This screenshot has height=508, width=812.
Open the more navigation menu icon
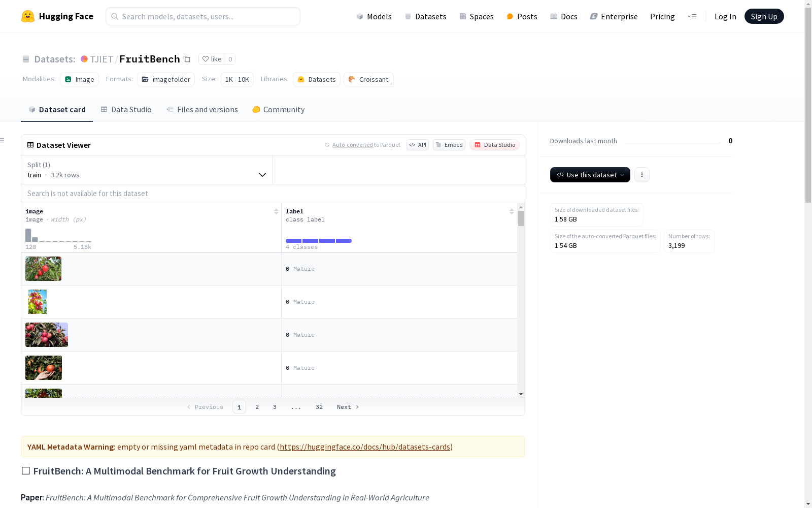692,16
